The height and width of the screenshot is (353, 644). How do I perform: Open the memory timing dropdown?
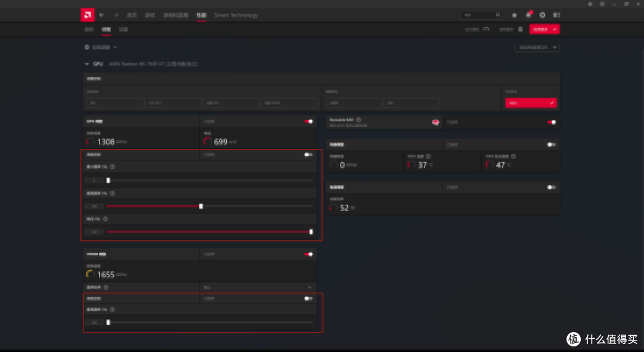point(258,287)
